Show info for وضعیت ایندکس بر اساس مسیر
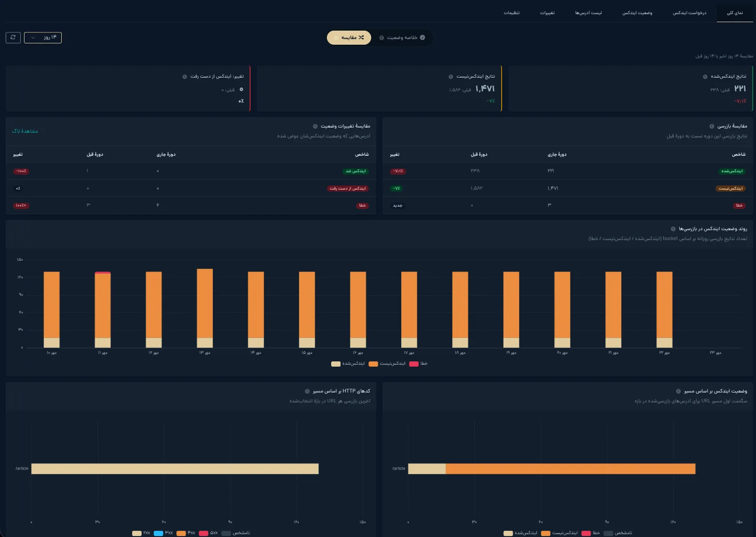The width and height of the screenshot is (756, 537). [x=678, y=391]
